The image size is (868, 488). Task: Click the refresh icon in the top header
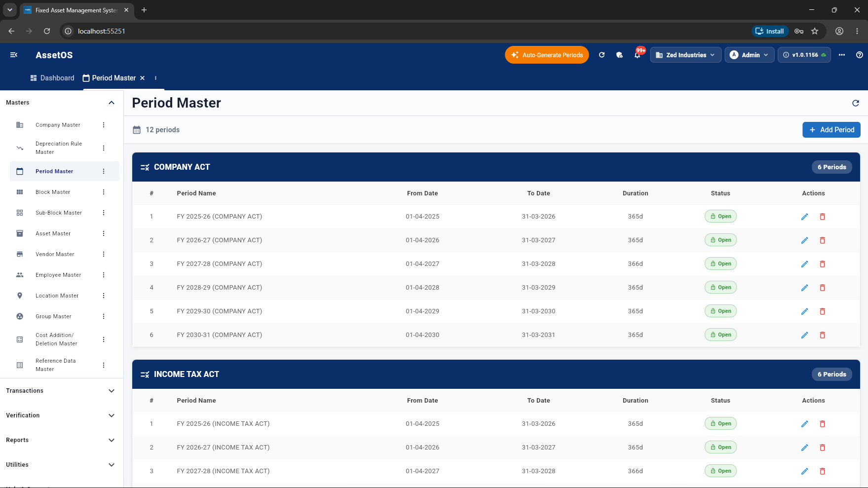(x=602, y=55)
